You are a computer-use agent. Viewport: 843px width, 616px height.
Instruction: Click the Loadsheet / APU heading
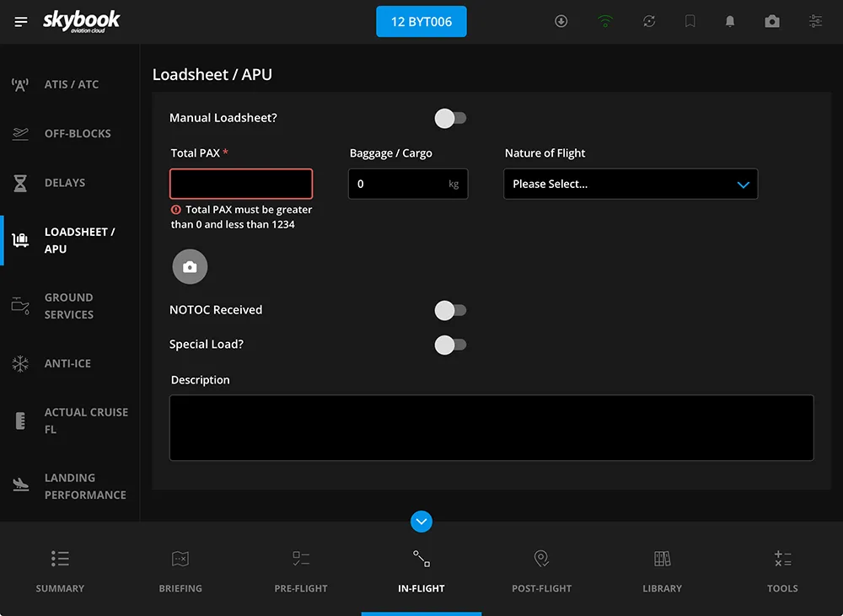tap(212, 74)
